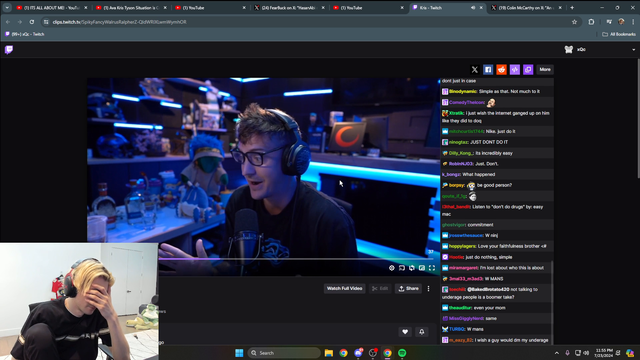This screenshot has width=640, height=360.
Task: Show hidden system tray icons
Action: 557,353
